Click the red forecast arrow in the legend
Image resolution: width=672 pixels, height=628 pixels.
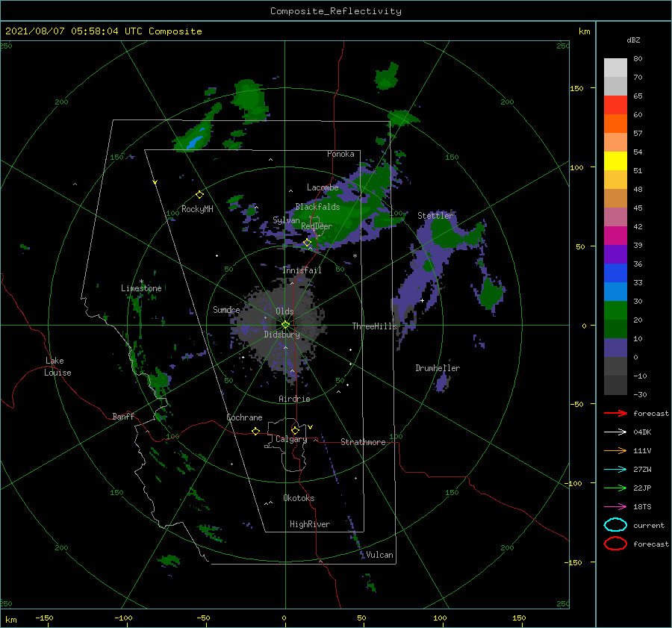click(x=615, y=413)
